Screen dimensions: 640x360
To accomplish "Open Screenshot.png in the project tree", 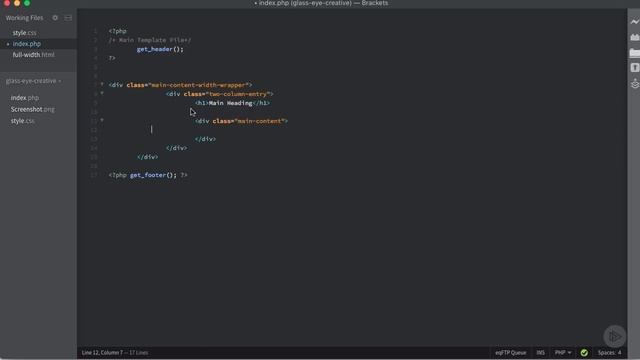I will click(33, 109).
